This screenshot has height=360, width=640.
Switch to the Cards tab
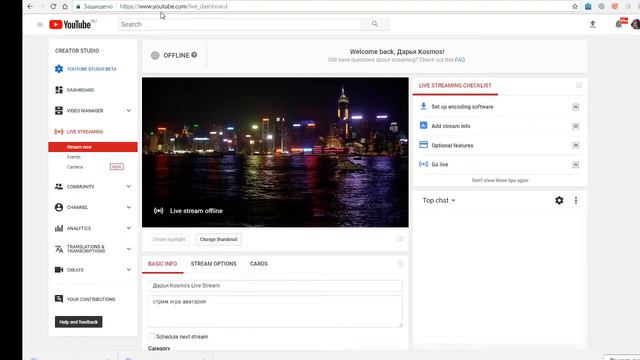[x=259, y=264]
